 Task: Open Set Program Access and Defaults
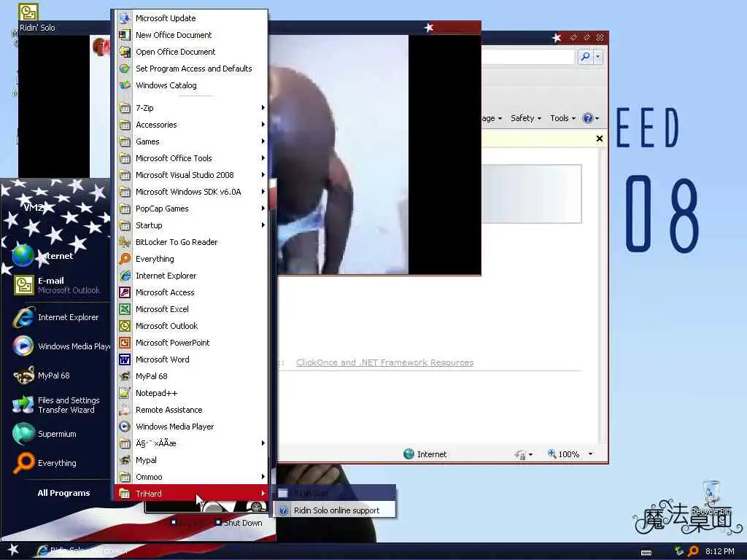coord(192,69)
